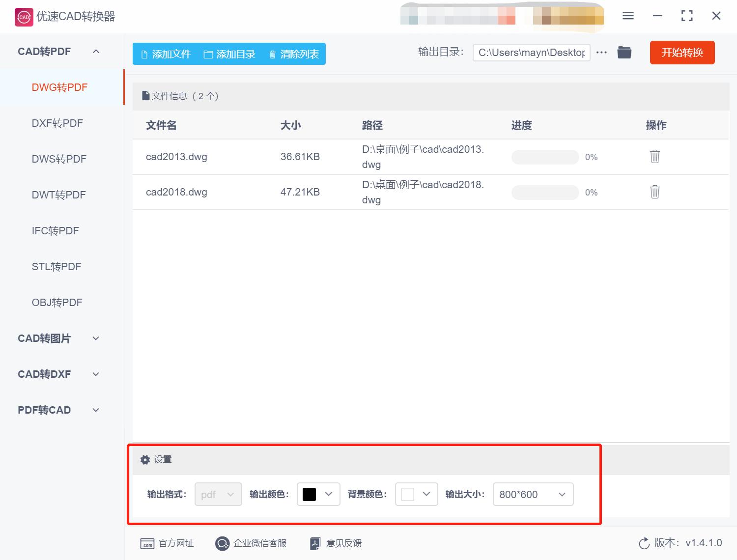Click the version refresh icon near v1.4.1.0
Image resolution: width=737 pixels, height=560 pixels.
(644, 543)
